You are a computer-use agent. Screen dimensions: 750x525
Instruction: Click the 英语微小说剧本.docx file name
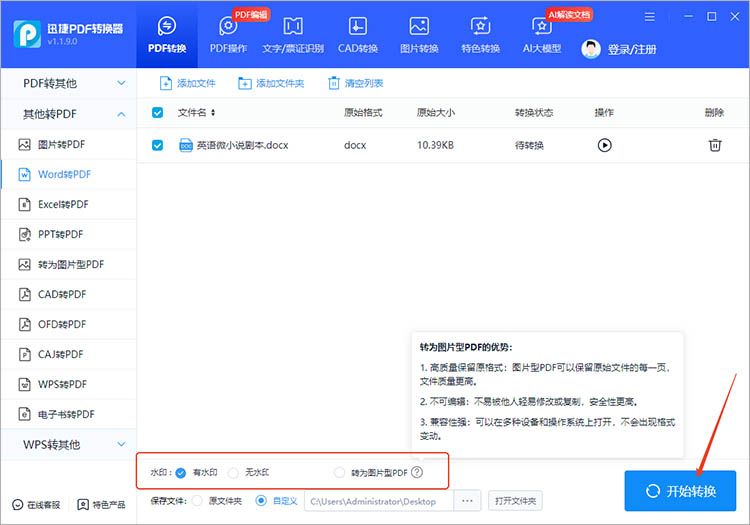(x=243, y=145)
